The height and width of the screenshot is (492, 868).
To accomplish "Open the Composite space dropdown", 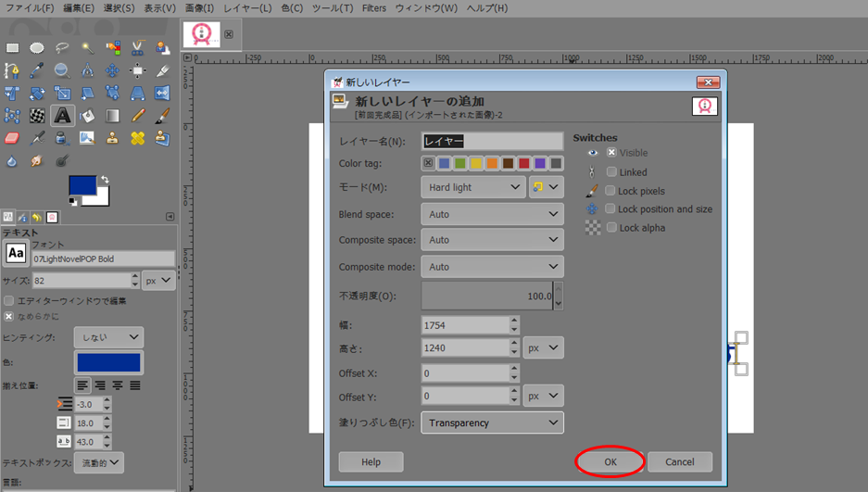I will point(492,240).
